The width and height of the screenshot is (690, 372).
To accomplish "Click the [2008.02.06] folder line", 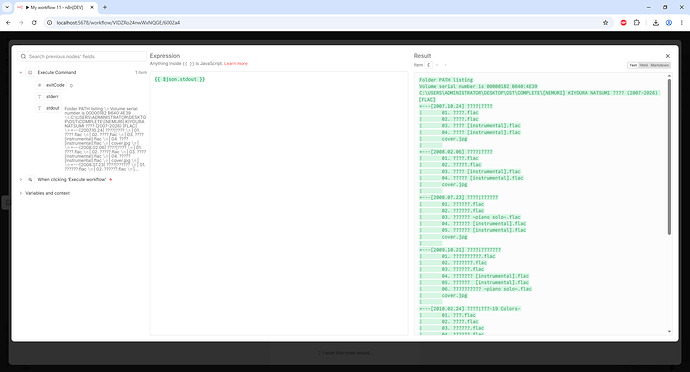I will tap(455, 152).
